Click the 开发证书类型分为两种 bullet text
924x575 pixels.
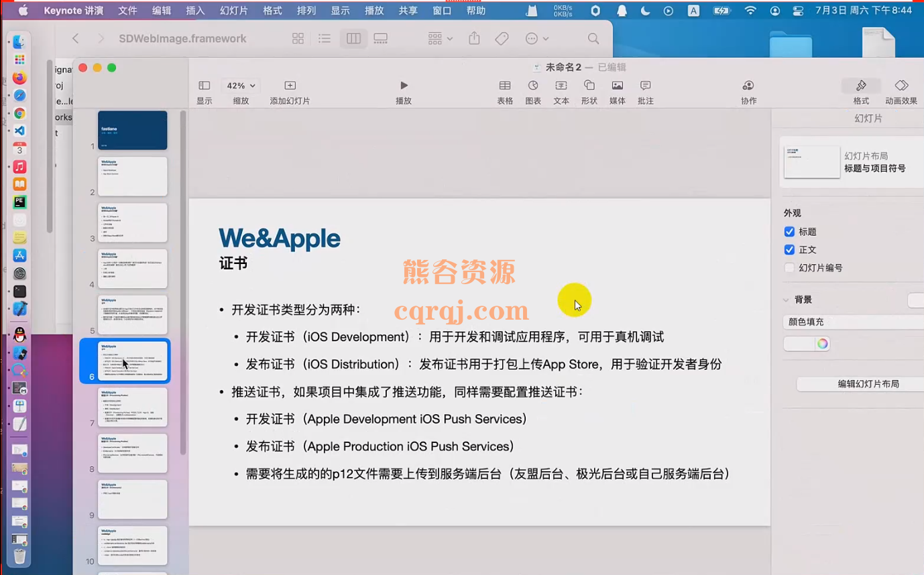click(x=296, y=310)
